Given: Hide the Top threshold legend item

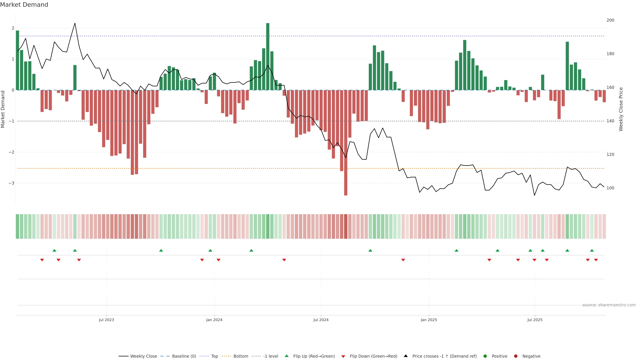Looking at the screenshot, I should pyautogui.click(x=214, y=356).
